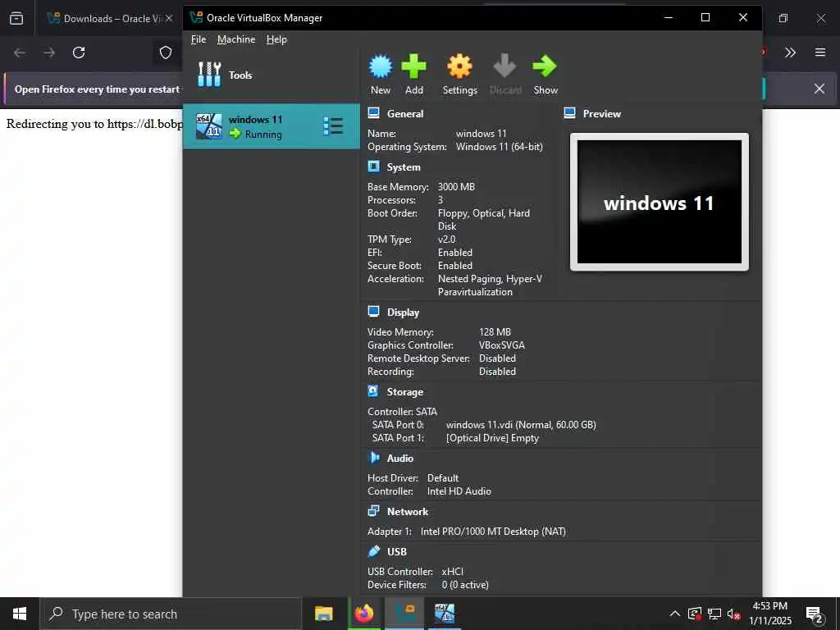Click the Display section monitor icon
Image resolution: width=840 pixels, height=630 pixels.
click(373, 312)
